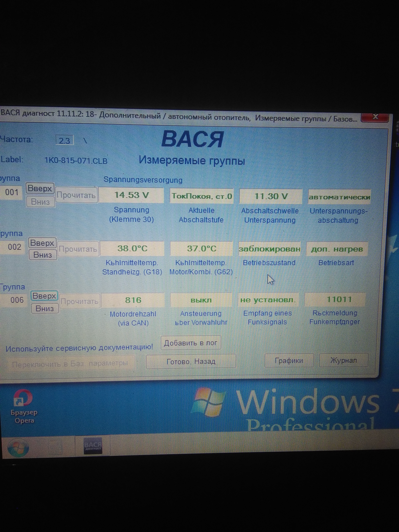Click the group number field 002

(15, 247)
